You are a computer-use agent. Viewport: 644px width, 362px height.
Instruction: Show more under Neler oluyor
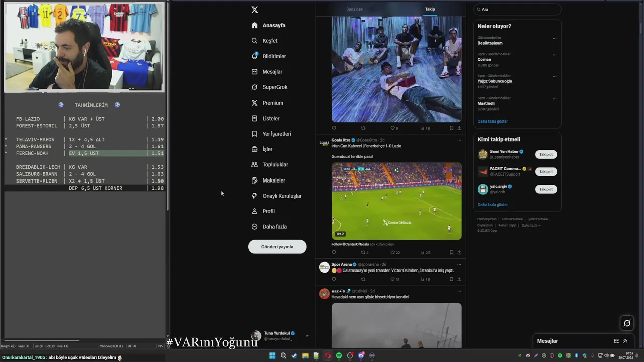[493, 121]
